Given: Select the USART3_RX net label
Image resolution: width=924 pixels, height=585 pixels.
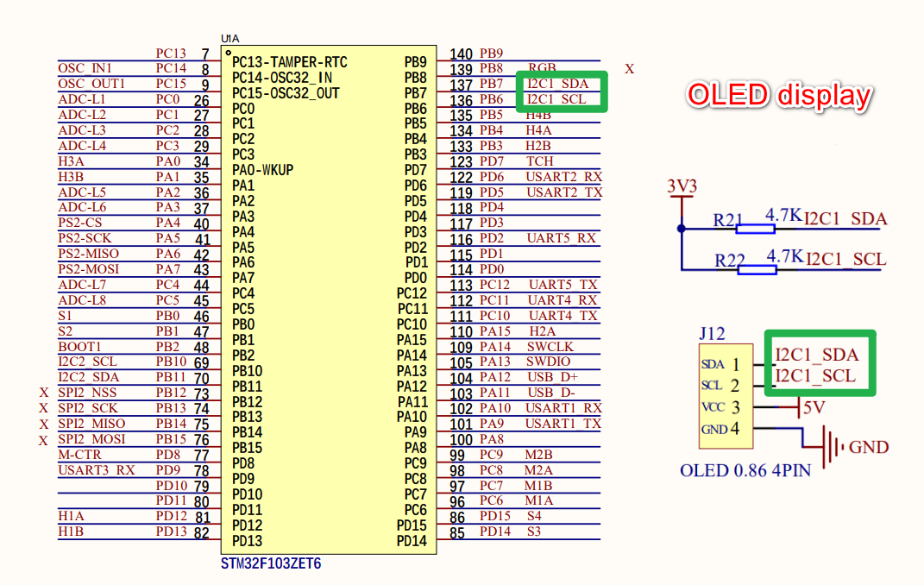Looking at the screenshot, I should click(96, 470).
